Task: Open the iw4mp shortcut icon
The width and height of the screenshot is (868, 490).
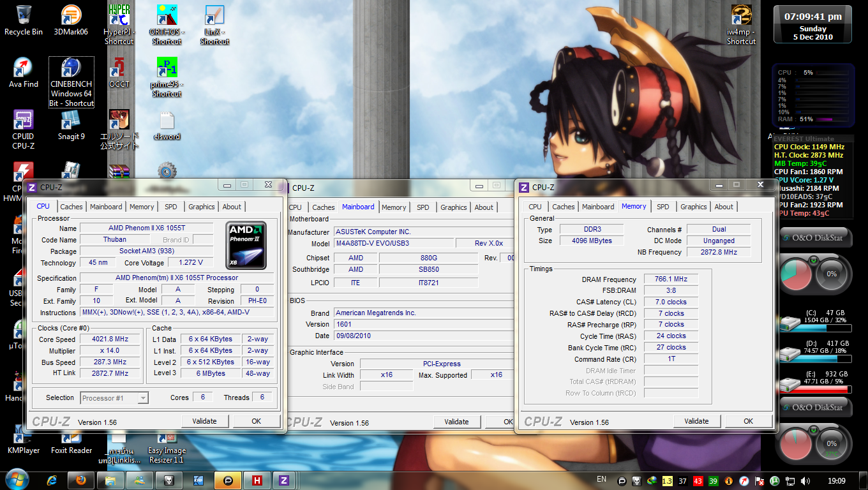Action: tap(741, 15)
